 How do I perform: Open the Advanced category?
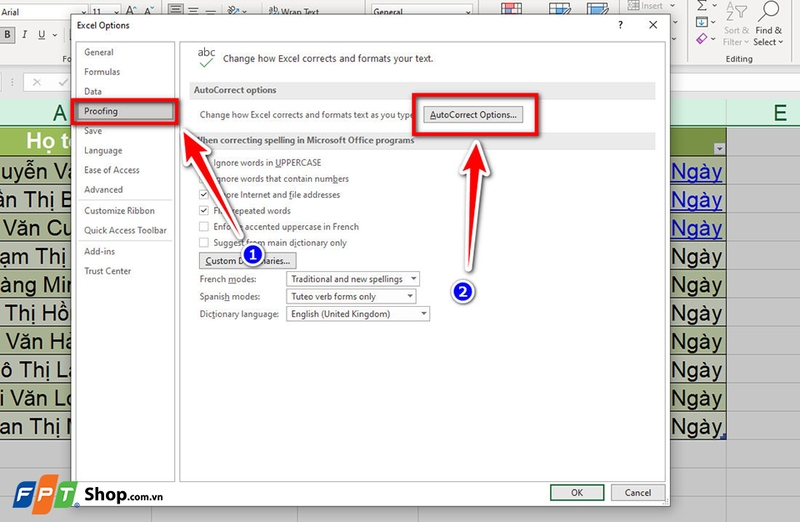pos(125,190)
